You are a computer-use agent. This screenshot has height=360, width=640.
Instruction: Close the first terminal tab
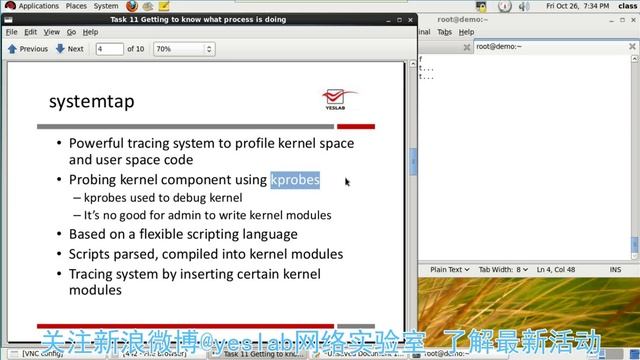click(x=467, y=47)
